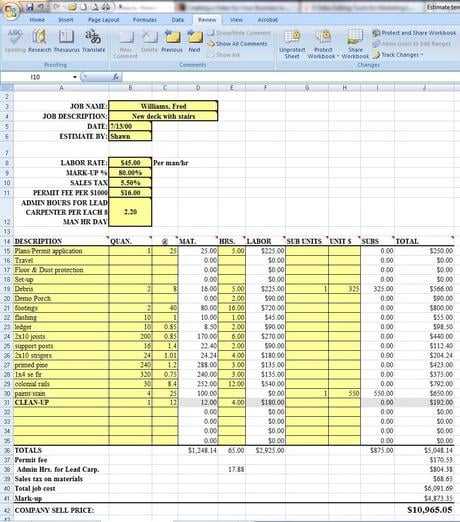The width and height of the screenshot is (460, 522).
Task: Select the column A header
Action: click(61, 88)
